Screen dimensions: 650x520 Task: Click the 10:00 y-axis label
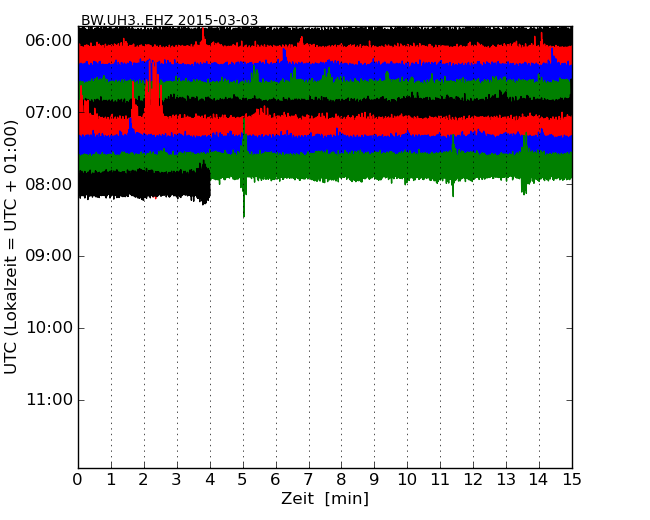(x=49, y=328)
